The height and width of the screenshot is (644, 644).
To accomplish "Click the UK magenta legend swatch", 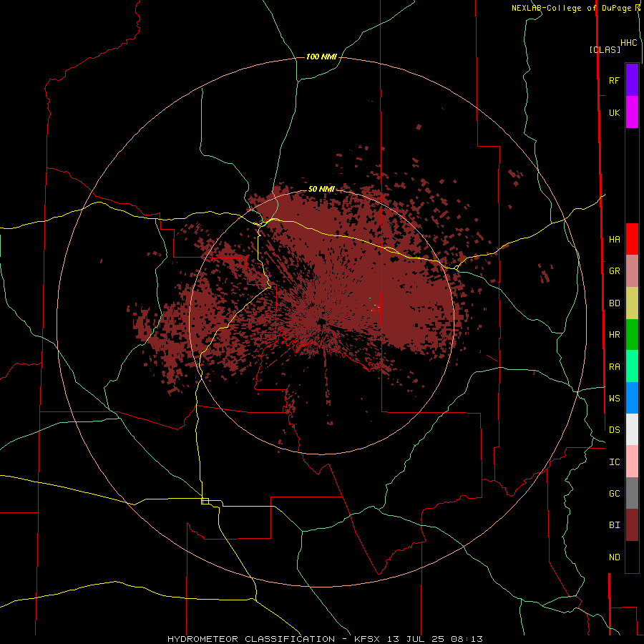I will pyautogui.click(x=632, y=112).
